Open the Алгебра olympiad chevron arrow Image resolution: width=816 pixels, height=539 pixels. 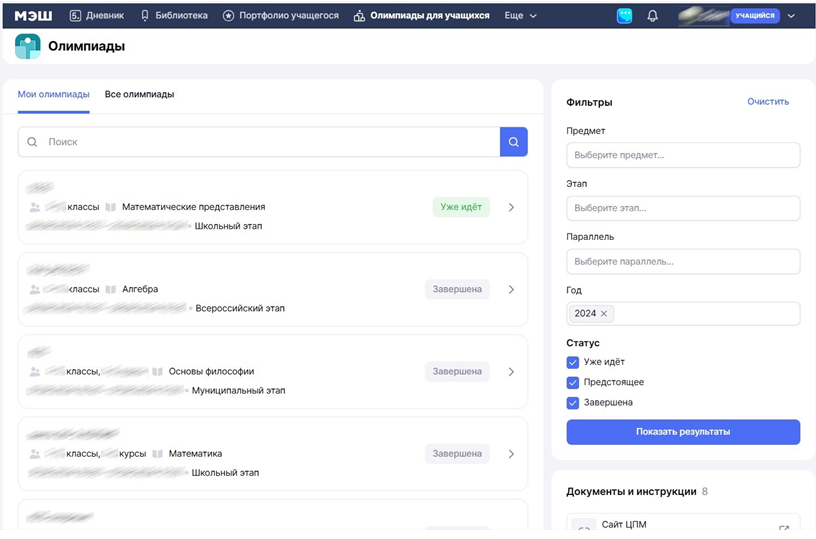click(x=511, y=289)
